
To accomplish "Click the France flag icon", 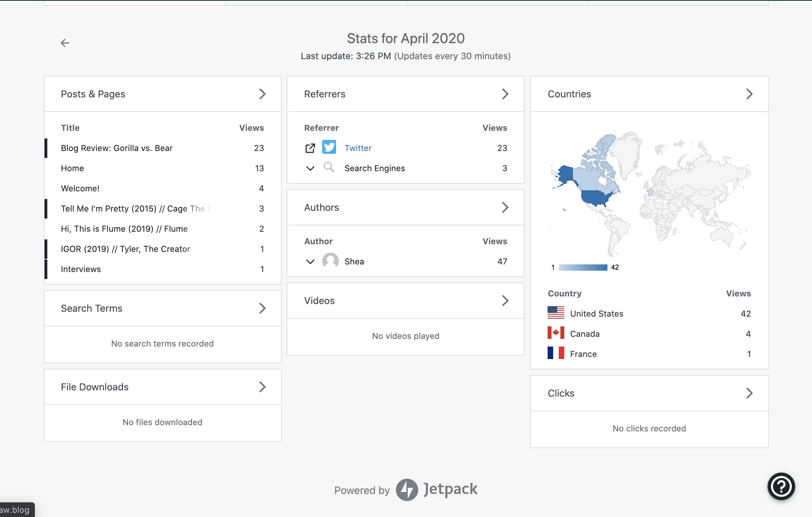I will pyautogui.click(x=556, y=353).
